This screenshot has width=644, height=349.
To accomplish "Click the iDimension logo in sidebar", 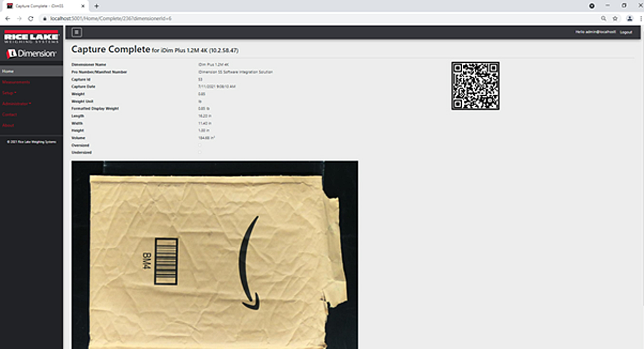I will point(32,53).
